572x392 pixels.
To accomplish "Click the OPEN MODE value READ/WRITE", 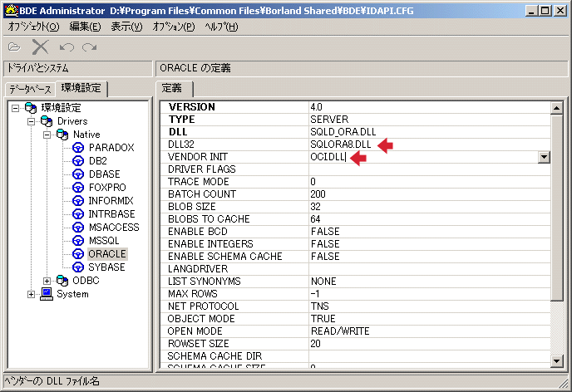I will (x=340, y=331).
